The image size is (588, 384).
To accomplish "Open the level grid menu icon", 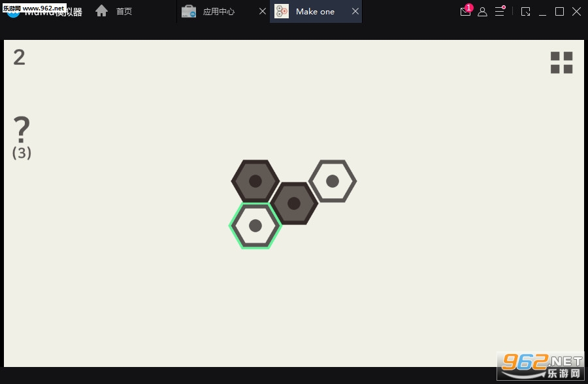I will coord(561,62).
